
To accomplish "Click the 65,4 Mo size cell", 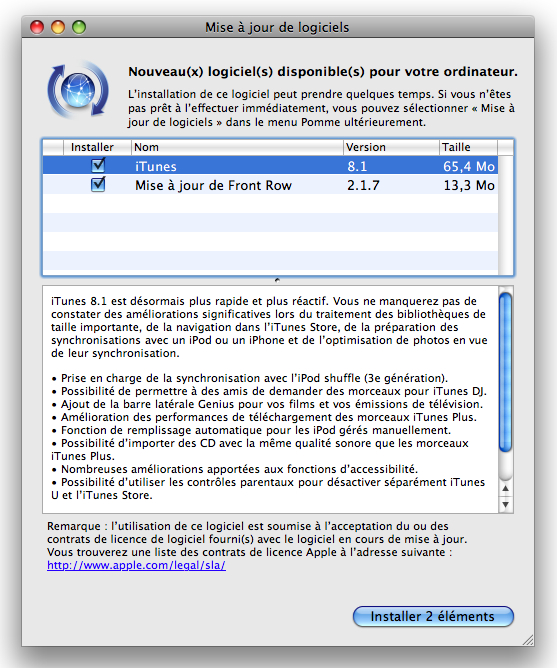I will pos(469,166).
